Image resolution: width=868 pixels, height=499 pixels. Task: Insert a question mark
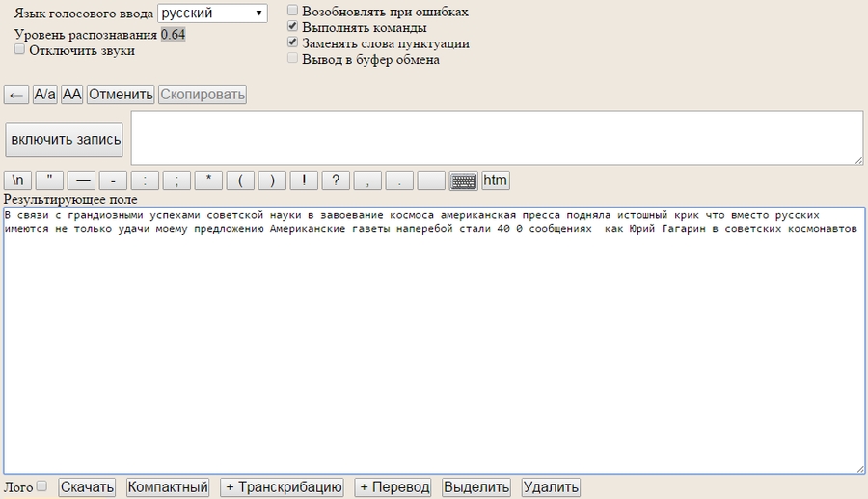(336, 180)
